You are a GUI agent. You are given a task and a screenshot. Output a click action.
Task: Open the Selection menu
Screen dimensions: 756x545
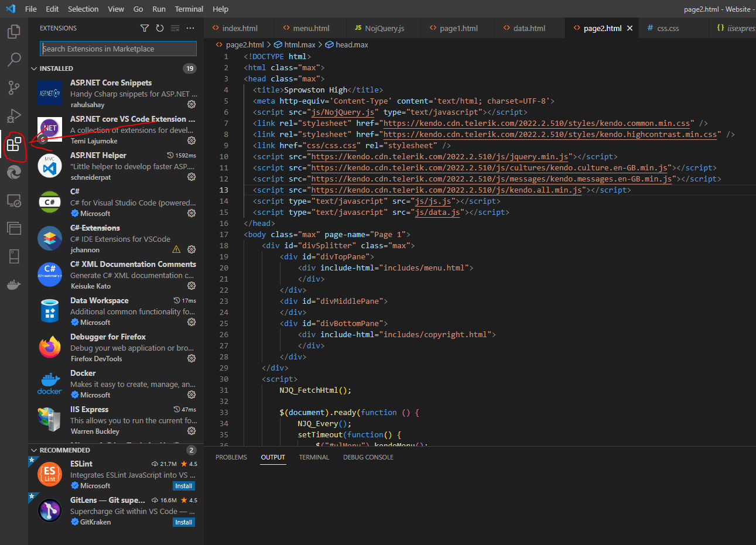(x=83, y=9)
